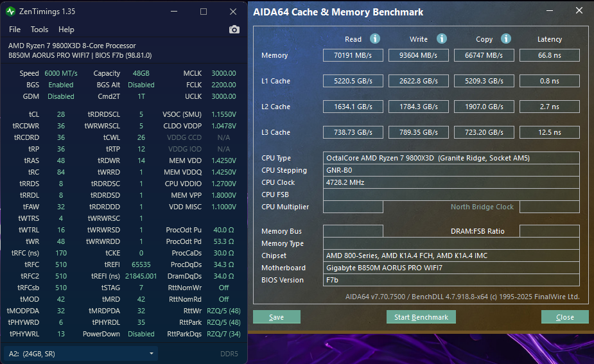This screenshot has width=594, height=364.
Task: Click Memory Read value 70191 MB/s
Action: coord(353,55)
